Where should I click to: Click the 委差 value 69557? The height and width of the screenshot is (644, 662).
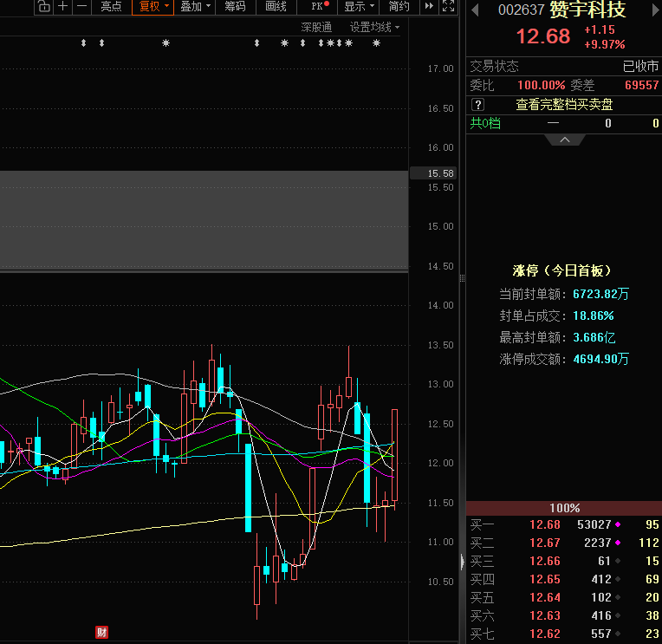click(x=642, y=85)
